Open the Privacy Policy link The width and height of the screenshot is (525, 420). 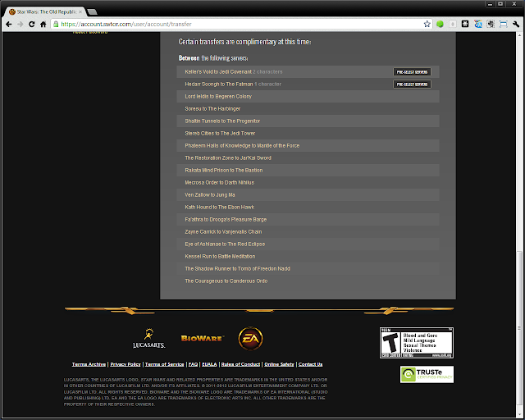pyautogui.click(x=126, y=364)
